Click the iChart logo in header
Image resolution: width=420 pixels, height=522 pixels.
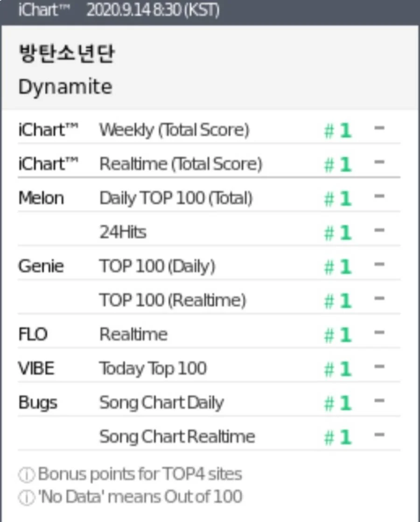click(44, 10)
